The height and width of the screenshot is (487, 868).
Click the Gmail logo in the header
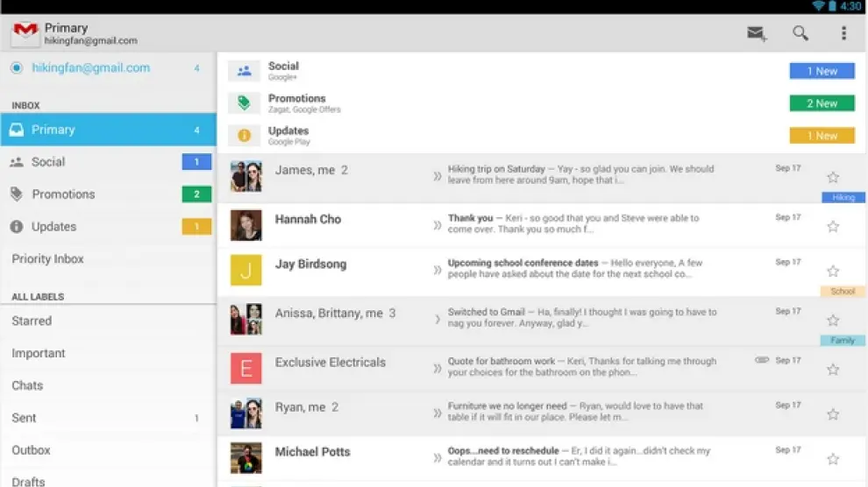click(25, 33)
